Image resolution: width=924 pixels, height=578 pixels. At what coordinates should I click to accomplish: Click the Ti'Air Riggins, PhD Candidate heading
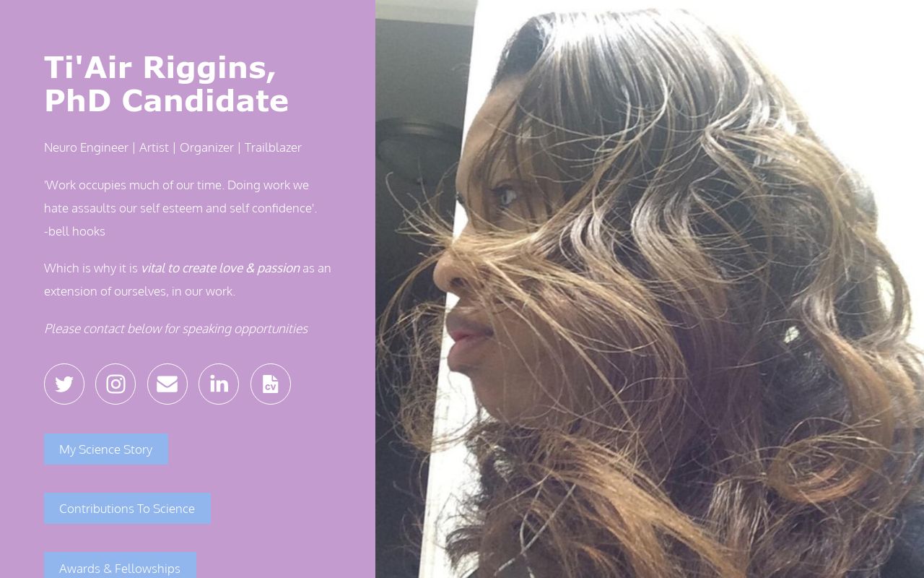167,85
